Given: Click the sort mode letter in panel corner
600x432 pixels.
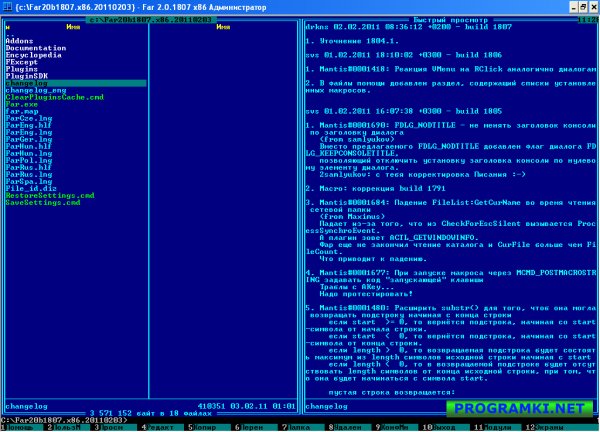Looking at the screenshot, I should (x=8, y=27).
